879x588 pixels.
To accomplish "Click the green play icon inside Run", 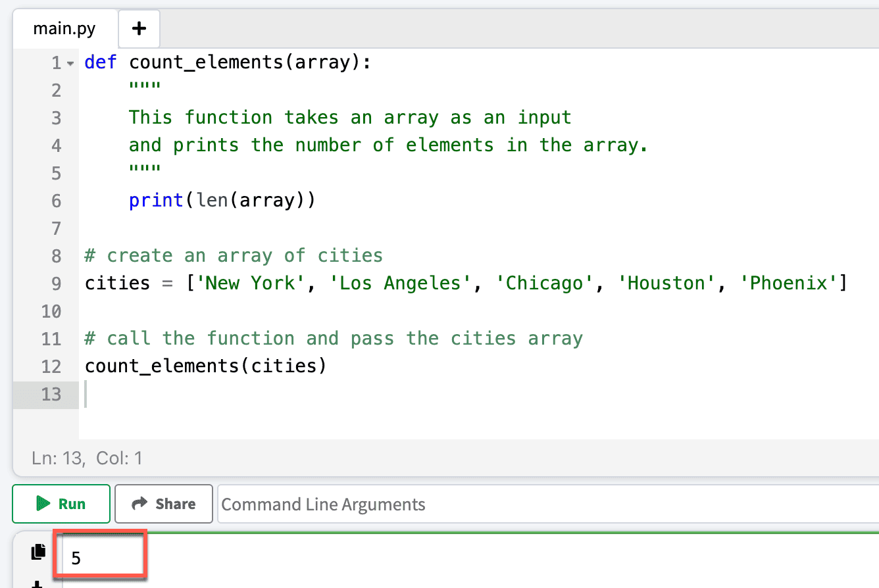I will tap(43, 504).
